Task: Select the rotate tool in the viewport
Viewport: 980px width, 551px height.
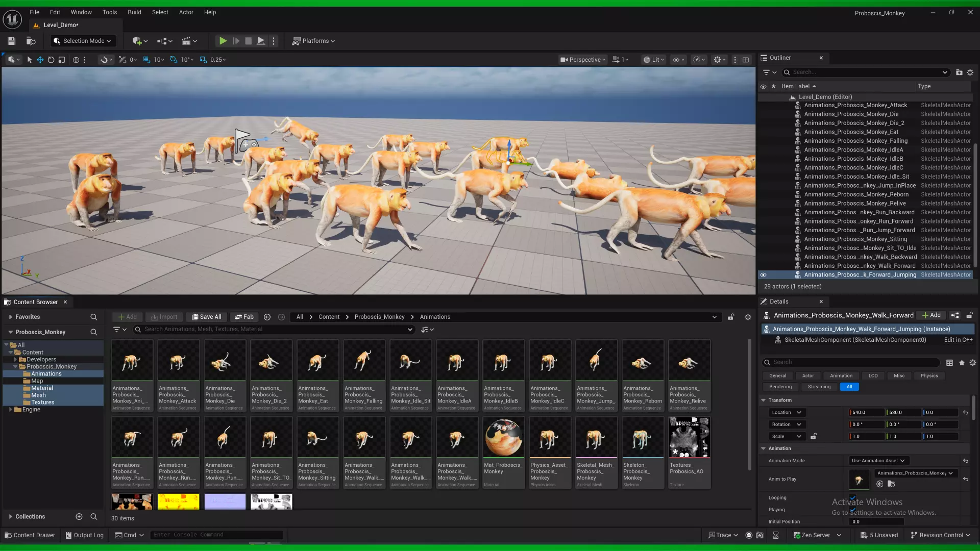Action: coord(51,60)
